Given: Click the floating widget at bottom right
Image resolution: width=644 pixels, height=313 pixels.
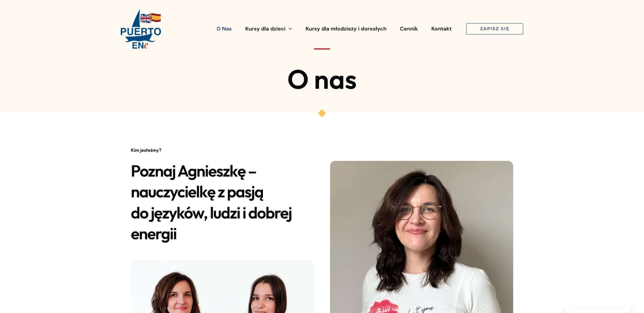Looking at the screenshot, I should coord(598,310).
